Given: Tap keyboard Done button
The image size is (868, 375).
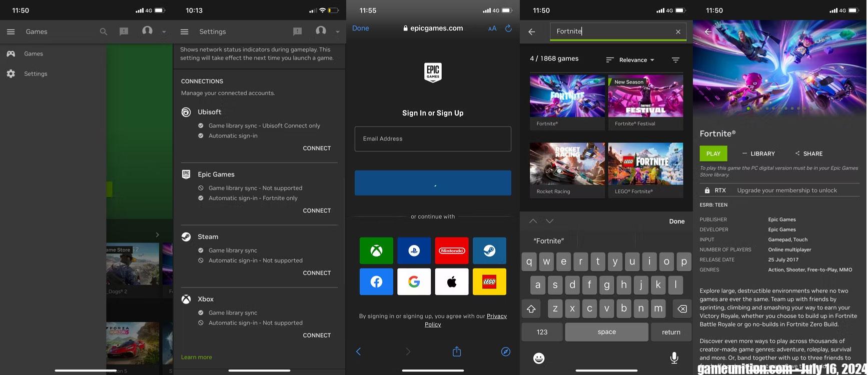Looking at the screenshot, I should tap(677, 221).
